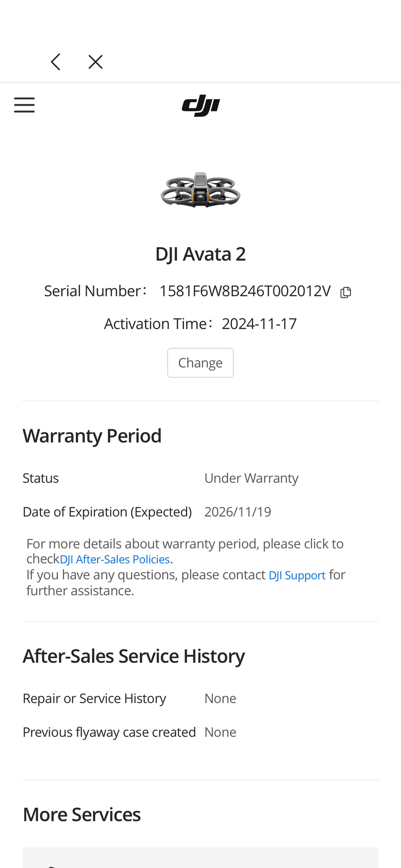This screenshot has width=401, height=868.
Task: Tap the DJI Avata 2 drone image
Action: [x=200, y=190]
